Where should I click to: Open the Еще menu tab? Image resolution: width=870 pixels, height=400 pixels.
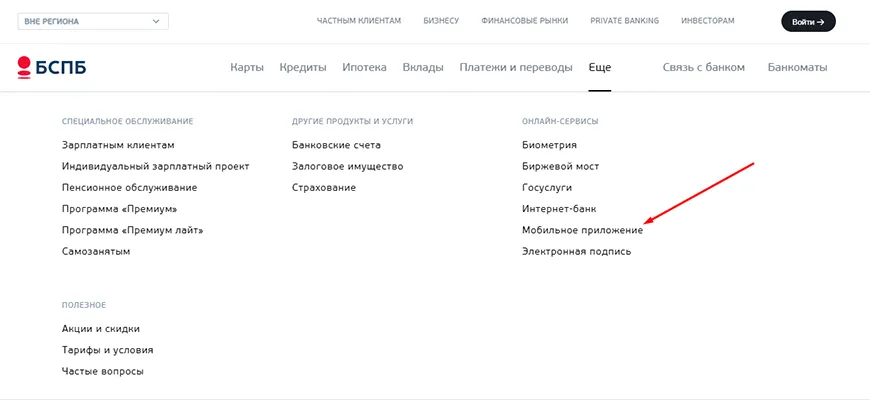click(600, 68)
